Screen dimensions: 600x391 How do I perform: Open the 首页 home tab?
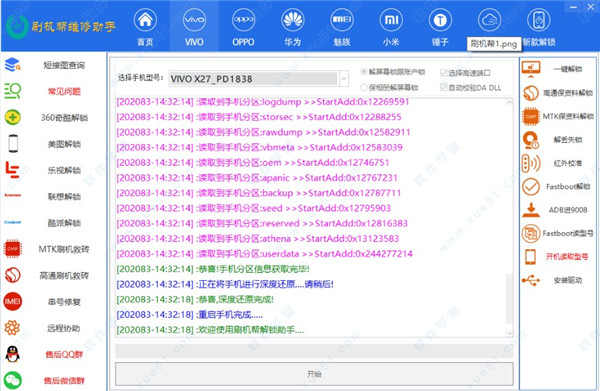(145, 27)
